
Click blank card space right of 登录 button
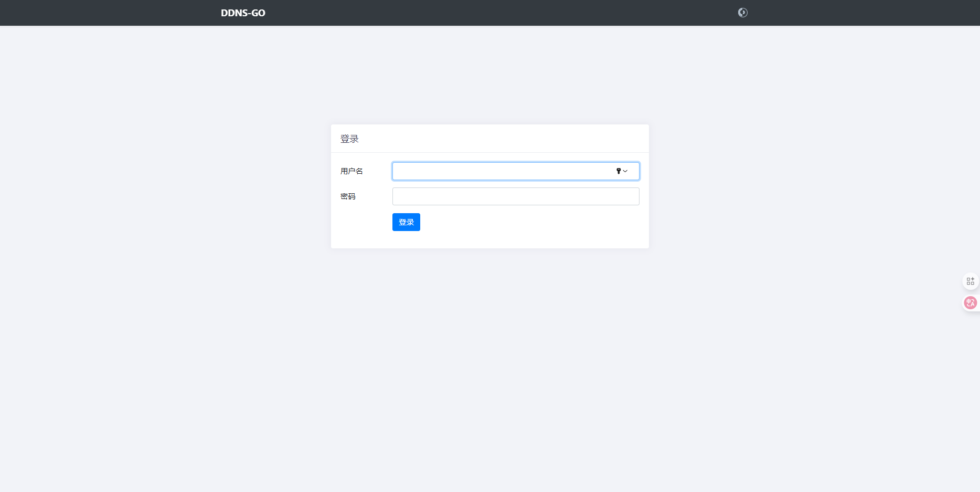coord(525,223)
